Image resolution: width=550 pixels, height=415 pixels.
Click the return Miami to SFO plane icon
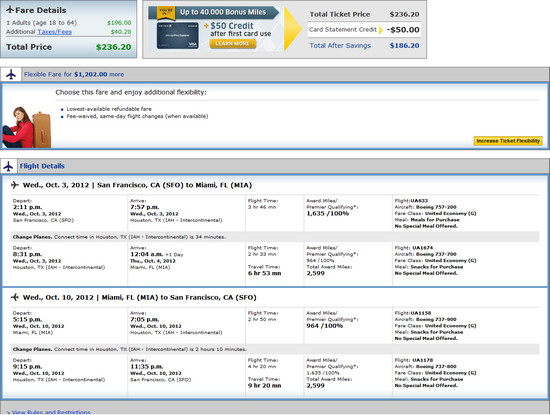point(15,297)
